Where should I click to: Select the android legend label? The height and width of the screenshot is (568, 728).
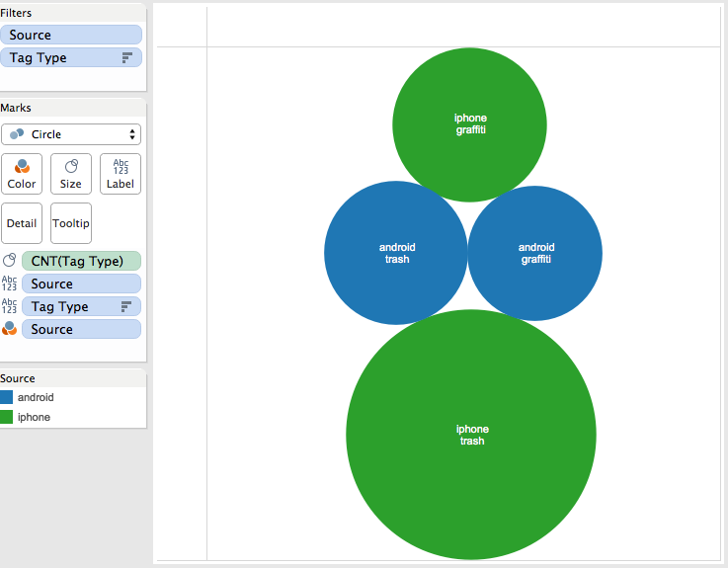(36, 397)
